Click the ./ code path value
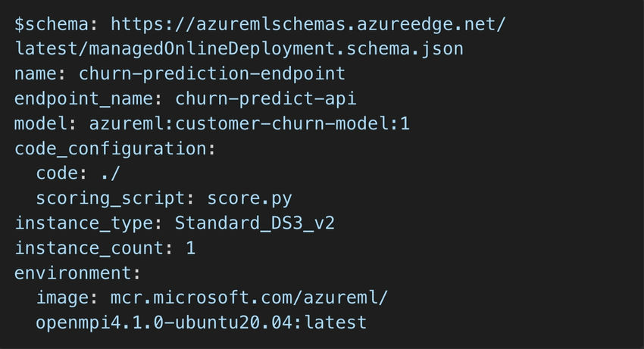The height and width of the screenshot is (349, 644). (x=110, y=173)
